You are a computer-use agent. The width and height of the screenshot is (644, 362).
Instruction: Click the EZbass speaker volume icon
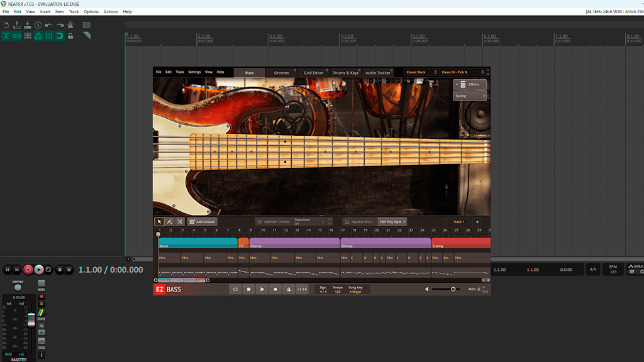click(427, 289)
